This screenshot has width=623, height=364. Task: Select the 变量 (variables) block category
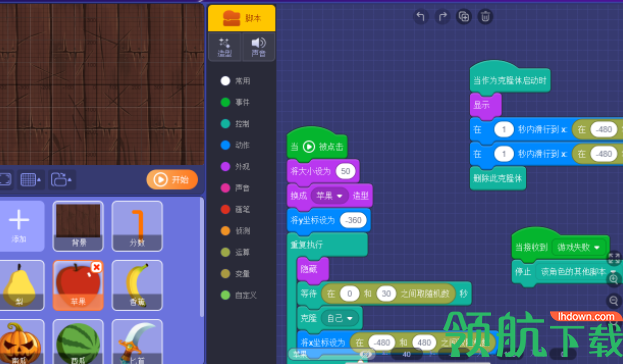[x=236, y=274]
